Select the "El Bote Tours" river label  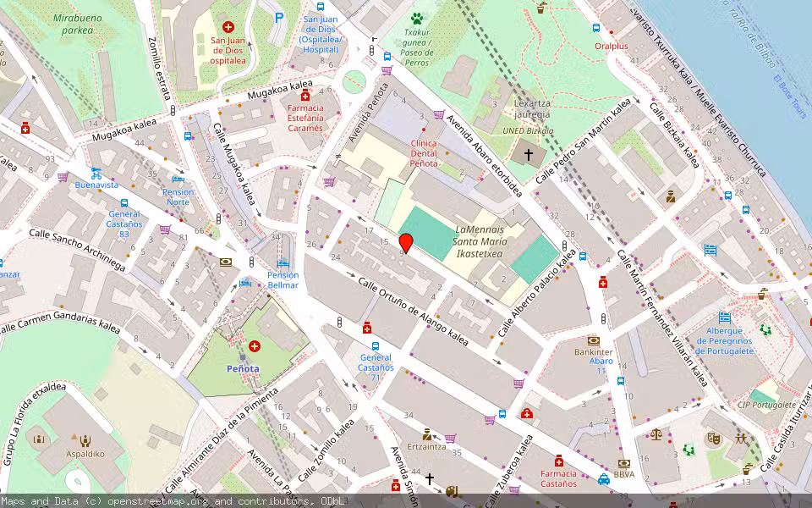click(x=790, y=97)
